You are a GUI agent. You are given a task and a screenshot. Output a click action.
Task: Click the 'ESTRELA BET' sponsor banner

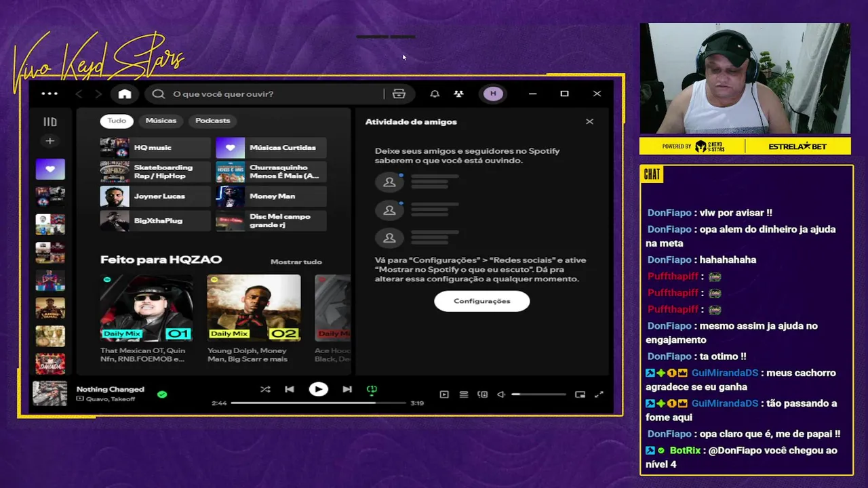coord(797,146)
